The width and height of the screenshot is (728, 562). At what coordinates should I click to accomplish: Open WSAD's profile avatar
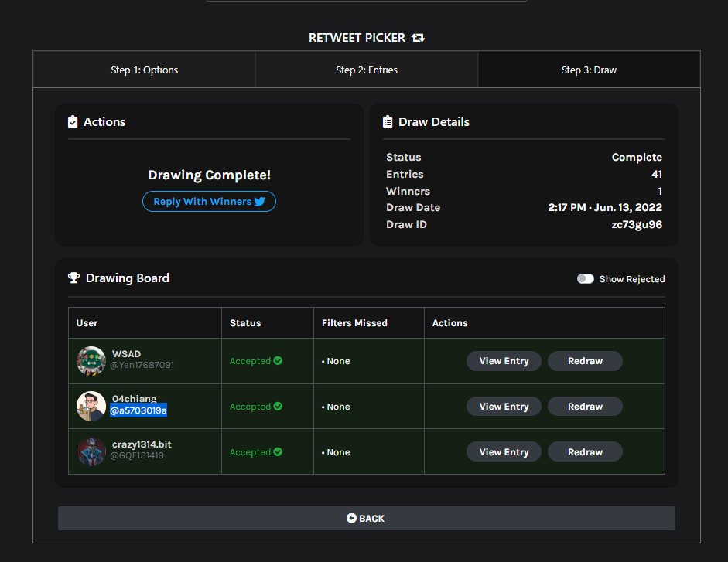[91, 360]
